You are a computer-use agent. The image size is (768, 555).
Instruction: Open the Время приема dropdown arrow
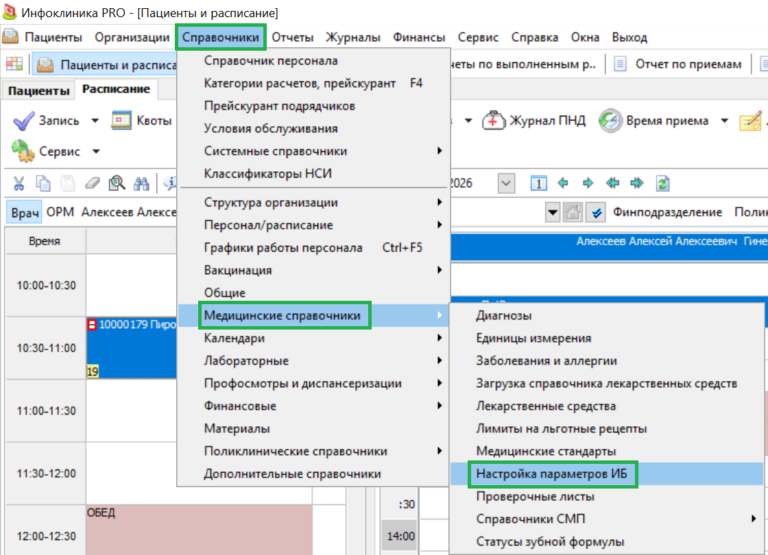coord(724,121)
